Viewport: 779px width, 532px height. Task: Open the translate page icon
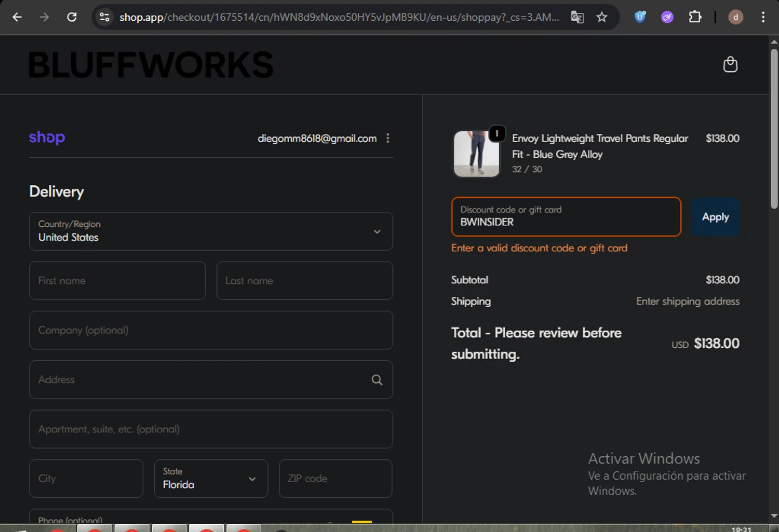pyautogui.click(x=577, y=17)
